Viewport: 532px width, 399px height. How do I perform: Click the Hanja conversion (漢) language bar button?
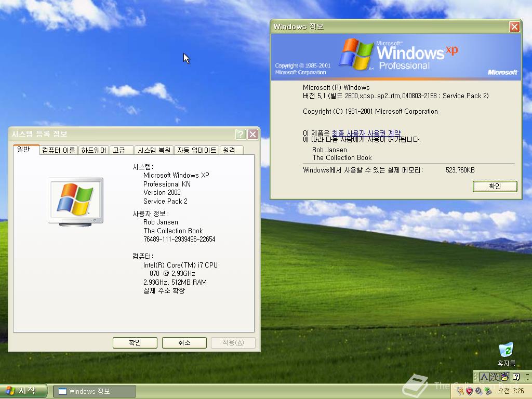[x=495, y=377]
